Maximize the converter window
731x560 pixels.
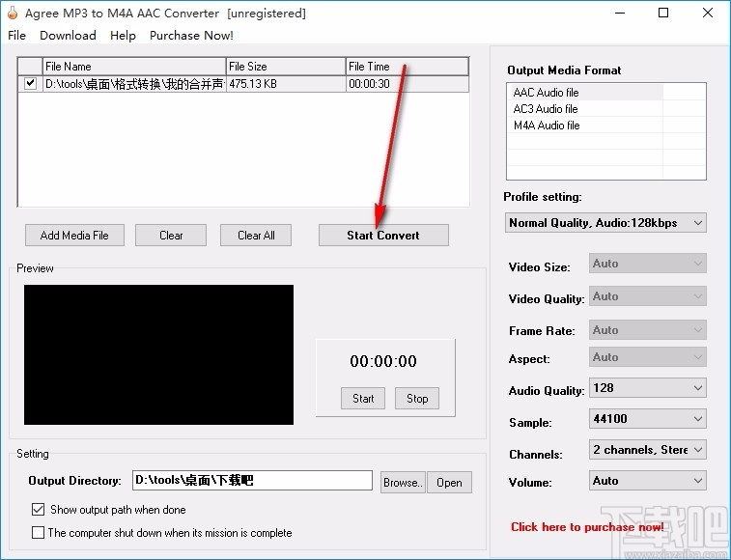tap(663, 14)
